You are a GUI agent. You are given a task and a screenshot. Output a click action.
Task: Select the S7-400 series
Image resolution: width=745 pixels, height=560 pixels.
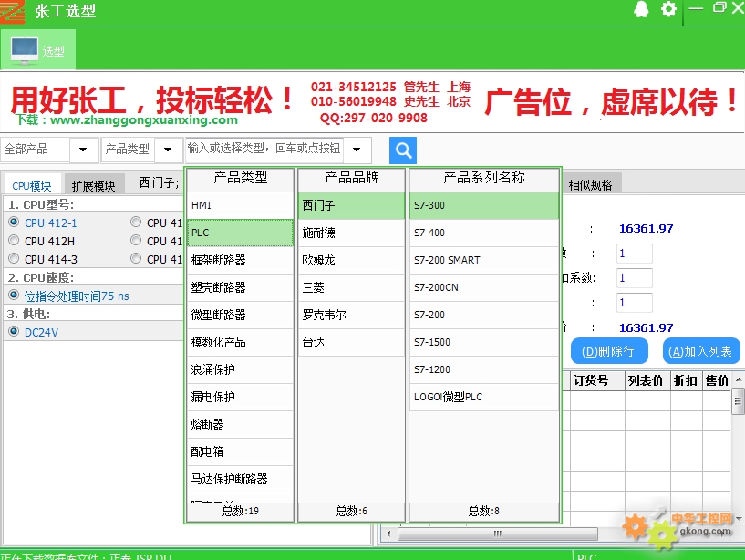(483, 233)
